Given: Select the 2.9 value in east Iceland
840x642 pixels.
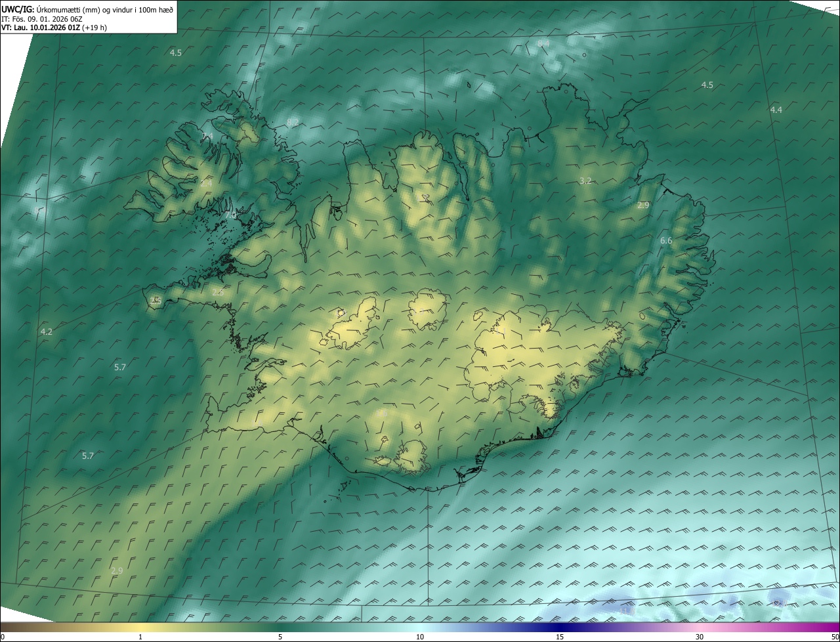Looking at the screenshot, I should point(643,205).
